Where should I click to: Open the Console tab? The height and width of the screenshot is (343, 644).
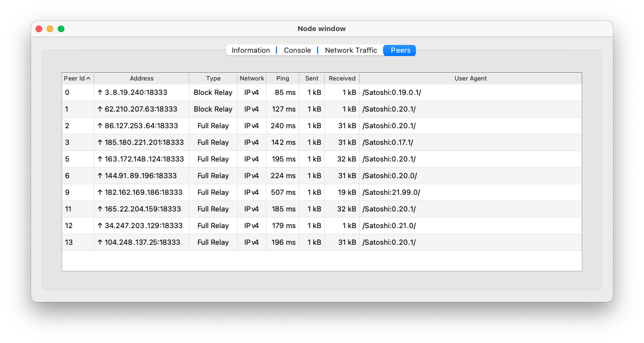297,50
